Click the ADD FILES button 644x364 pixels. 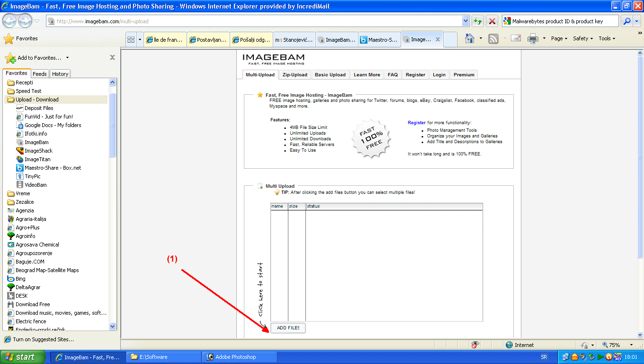tap(288, 328)
